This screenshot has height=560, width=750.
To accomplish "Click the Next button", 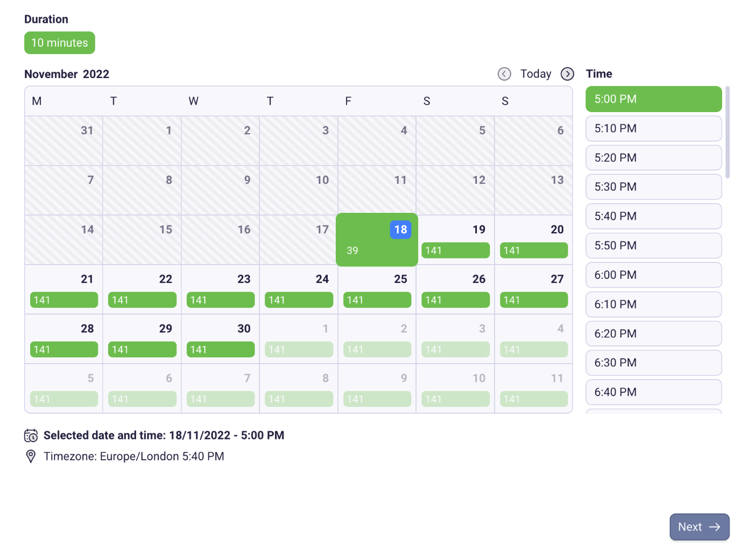I will 699,527.
